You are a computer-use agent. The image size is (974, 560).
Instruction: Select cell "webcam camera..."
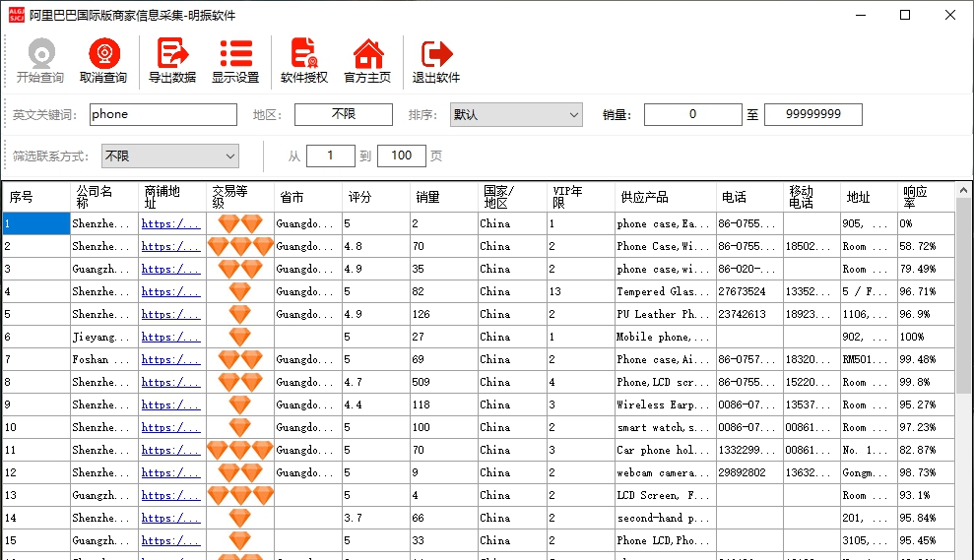point(666,473)
